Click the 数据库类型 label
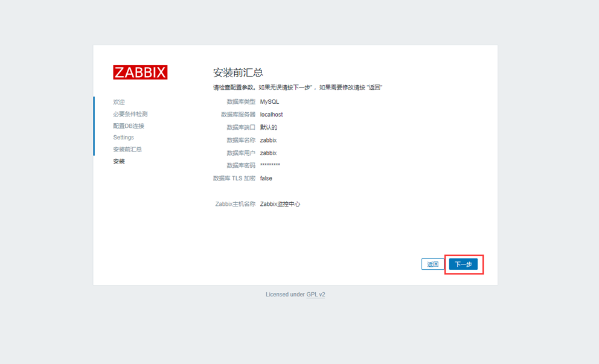This screenshot has width=599, height=364. click(x=241, y=101)
